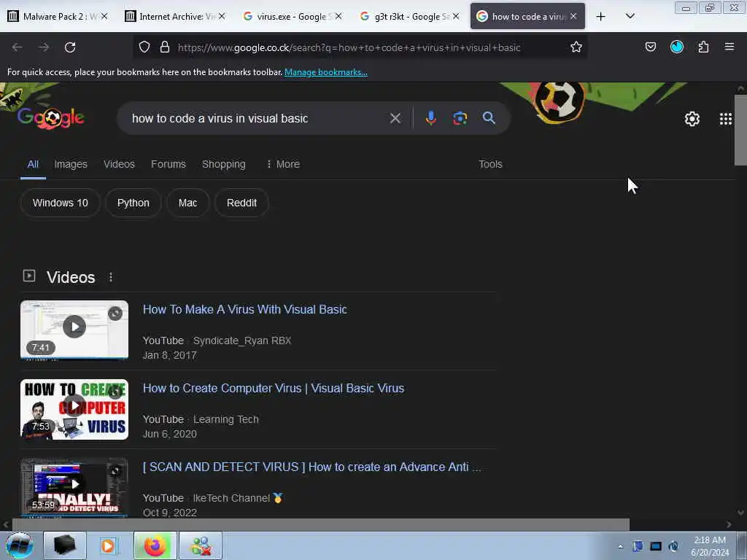
Task: Open the extensions puzzle icon
Action: tap(703, 47)
